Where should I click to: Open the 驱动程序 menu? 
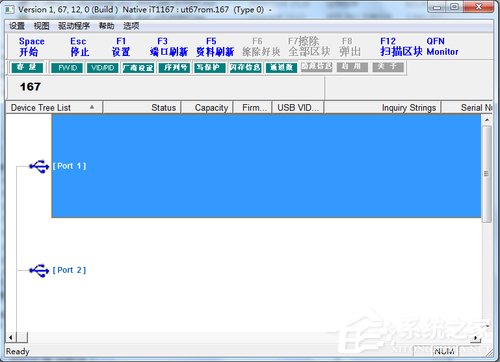[x=74, y=26]
